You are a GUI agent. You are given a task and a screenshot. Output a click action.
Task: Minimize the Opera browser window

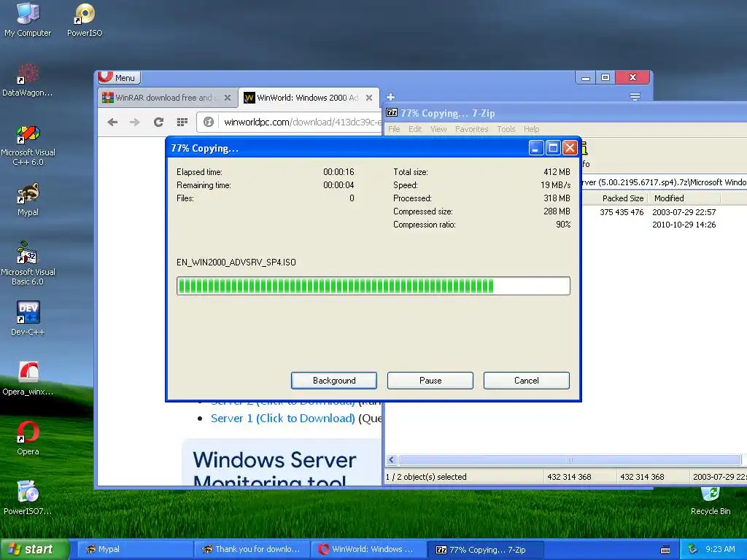tap(586, 77)
